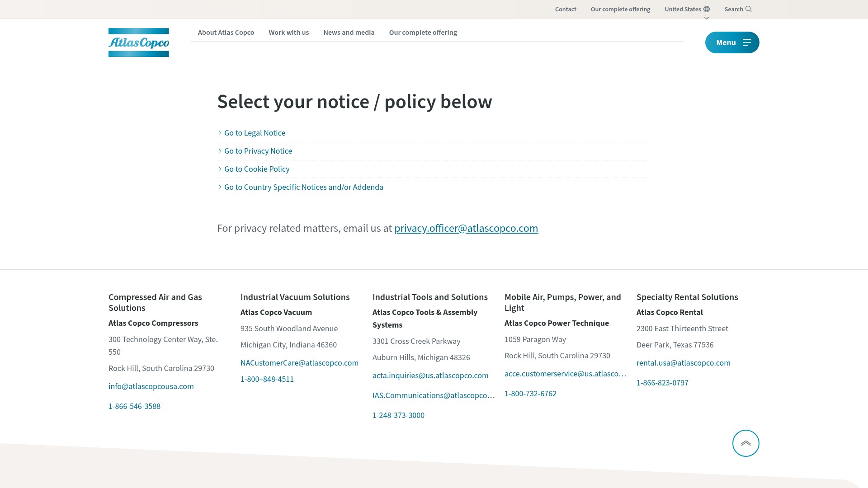The image size is (868, 488).
Task: Click the Select your notice / policy heading
Action: tap(354, 102)
